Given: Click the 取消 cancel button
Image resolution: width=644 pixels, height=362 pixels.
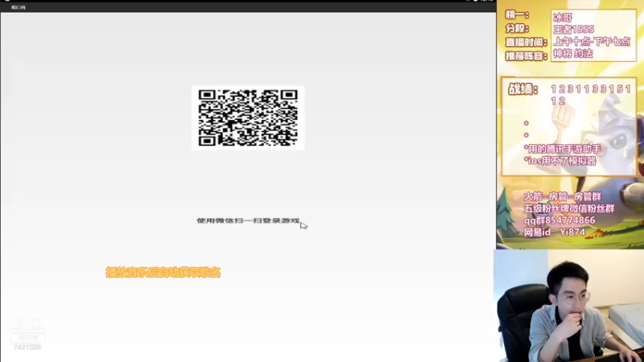Looking at the screenshot, I should [x=18, y=7].
